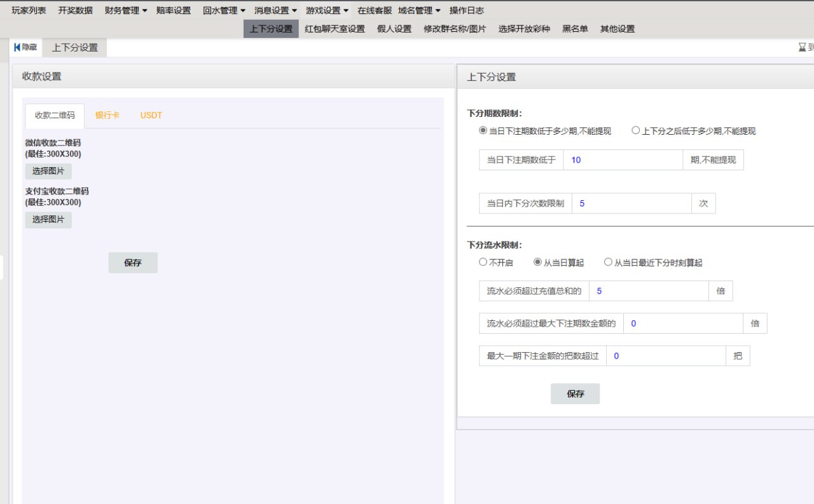This screenshot has height=504, width=814.
Task: Switch to the 银行卡 tab
Action: tap(107, 115)
